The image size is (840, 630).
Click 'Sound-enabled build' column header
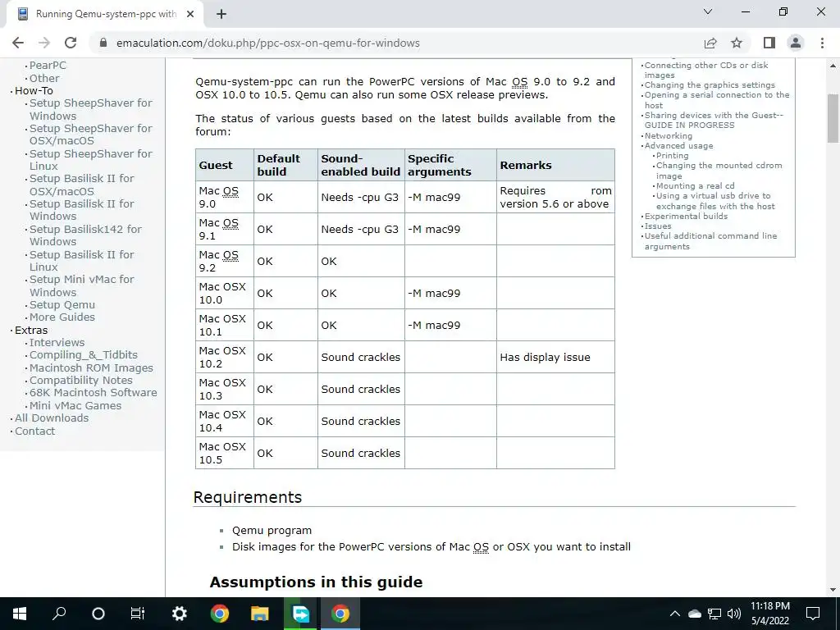click(361, 165)
